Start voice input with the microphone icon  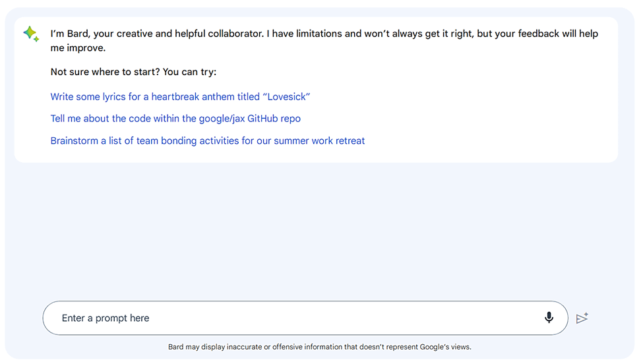(549, 318)
